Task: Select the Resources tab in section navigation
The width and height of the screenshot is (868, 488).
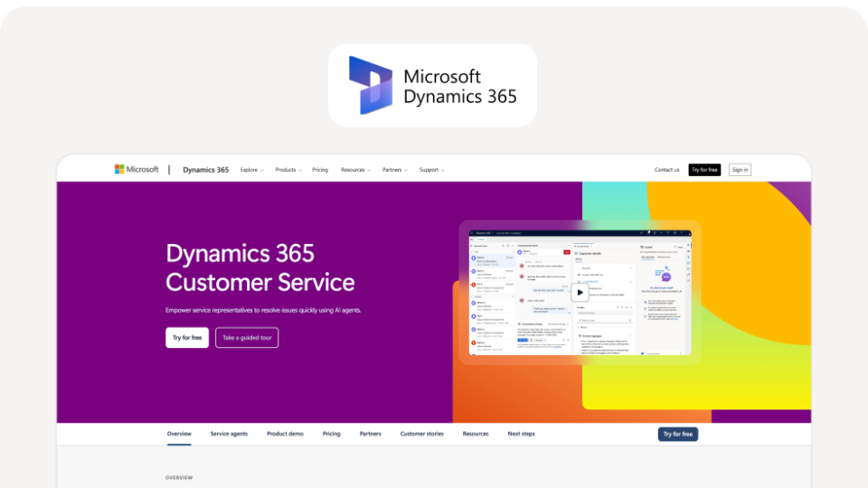Action: pyautogui.click(x=476, y=434)
